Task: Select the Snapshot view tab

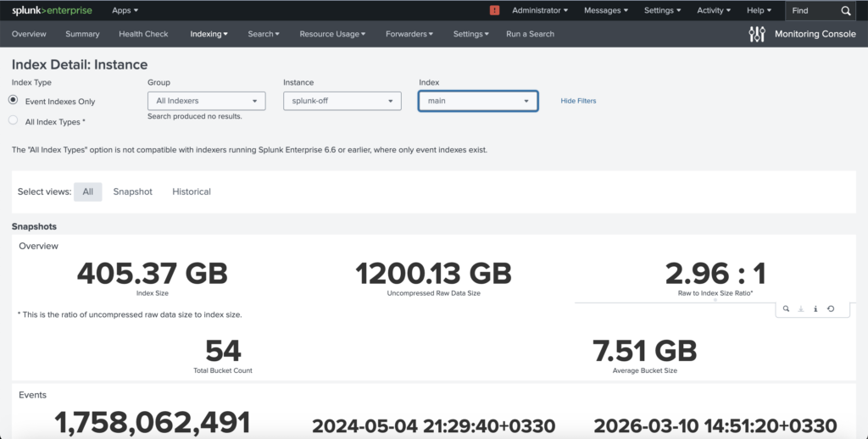Action: tap(133, 192)
